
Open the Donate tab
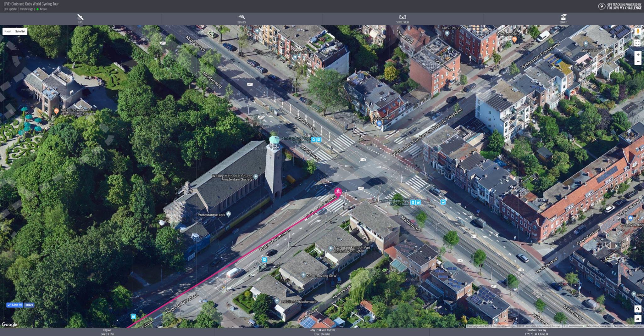pos(563,19)
